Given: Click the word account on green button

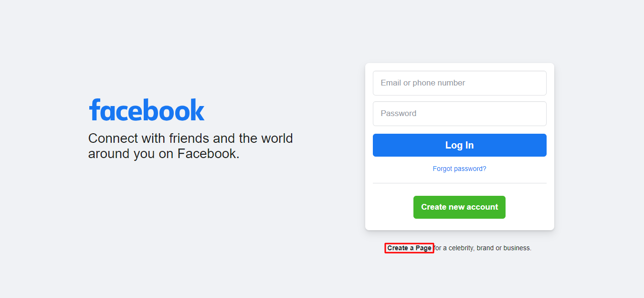Looking at the screenshot, I should tap(484, 207).
